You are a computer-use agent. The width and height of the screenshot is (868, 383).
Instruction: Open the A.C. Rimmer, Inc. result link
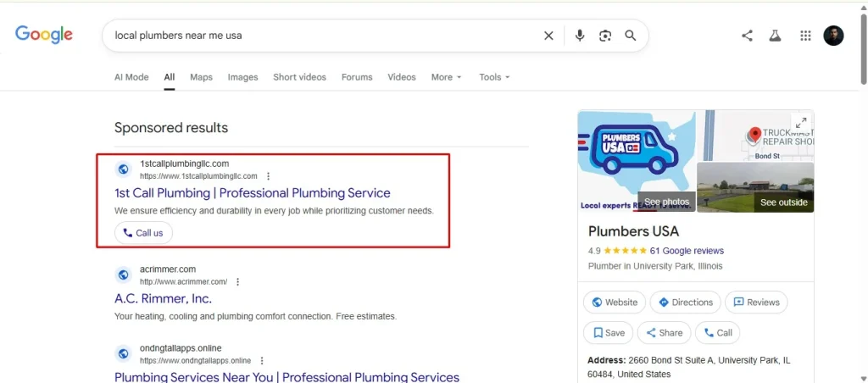(163, 298)
